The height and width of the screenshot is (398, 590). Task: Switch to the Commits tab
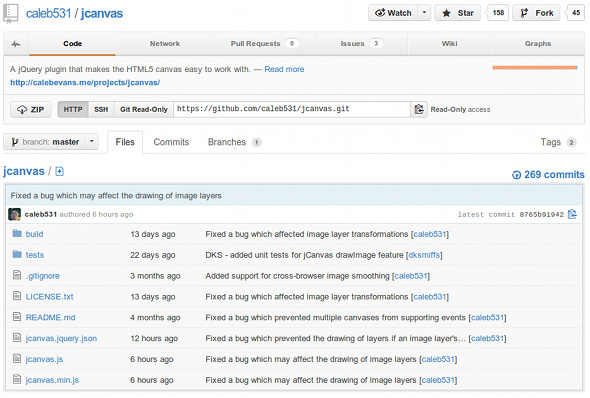click(171, 142)
